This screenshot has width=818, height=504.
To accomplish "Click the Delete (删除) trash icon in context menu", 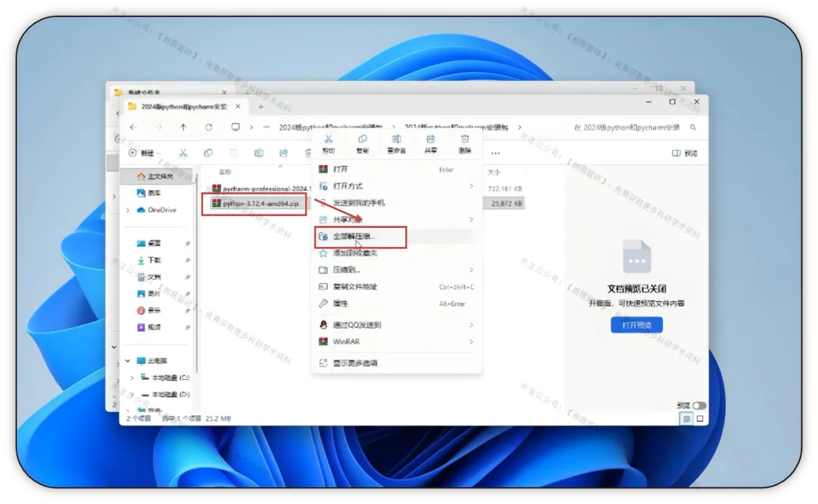I will click(464, 139).
